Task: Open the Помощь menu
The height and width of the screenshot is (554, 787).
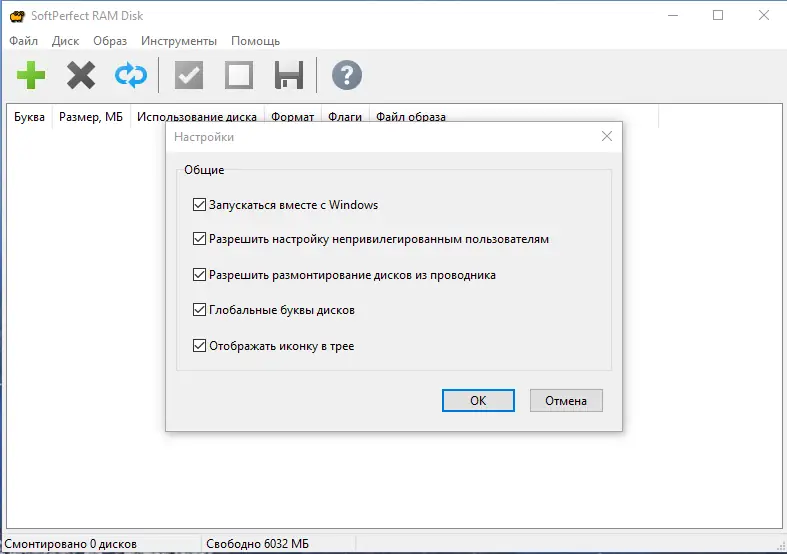Action: [255, 41]
